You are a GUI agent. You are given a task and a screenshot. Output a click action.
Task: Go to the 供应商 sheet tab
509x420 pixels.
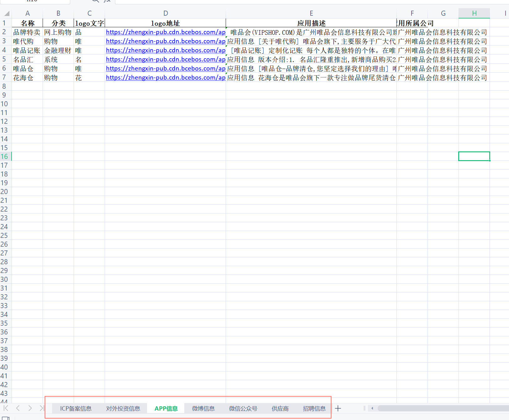tap(280, 408)
